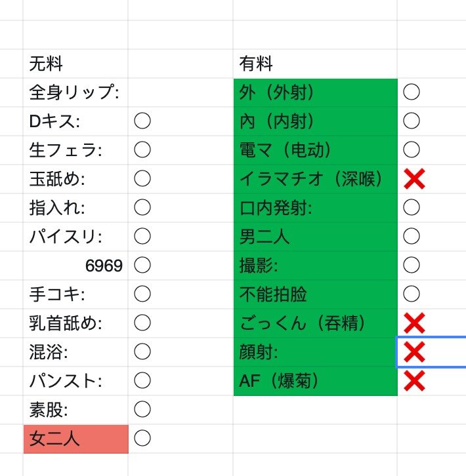466x476 pixels.
Task: Click the circle mark beside 撮影:
Action: [412, 265]
